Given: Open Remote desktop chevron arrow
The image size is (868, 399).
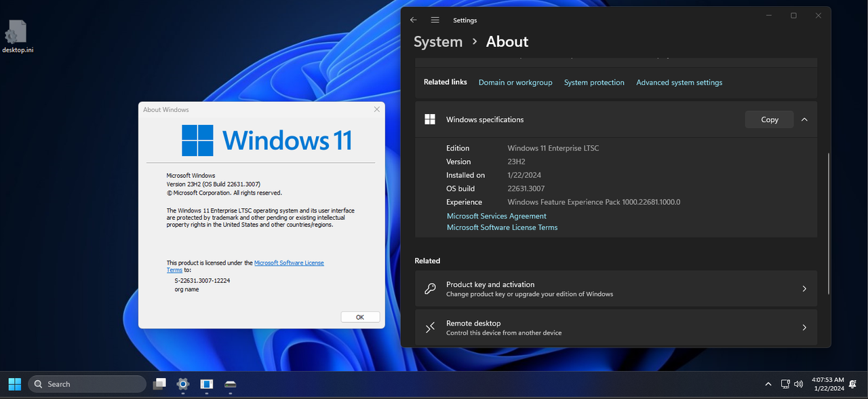Looking at the screenshot, I should (804, 328).
